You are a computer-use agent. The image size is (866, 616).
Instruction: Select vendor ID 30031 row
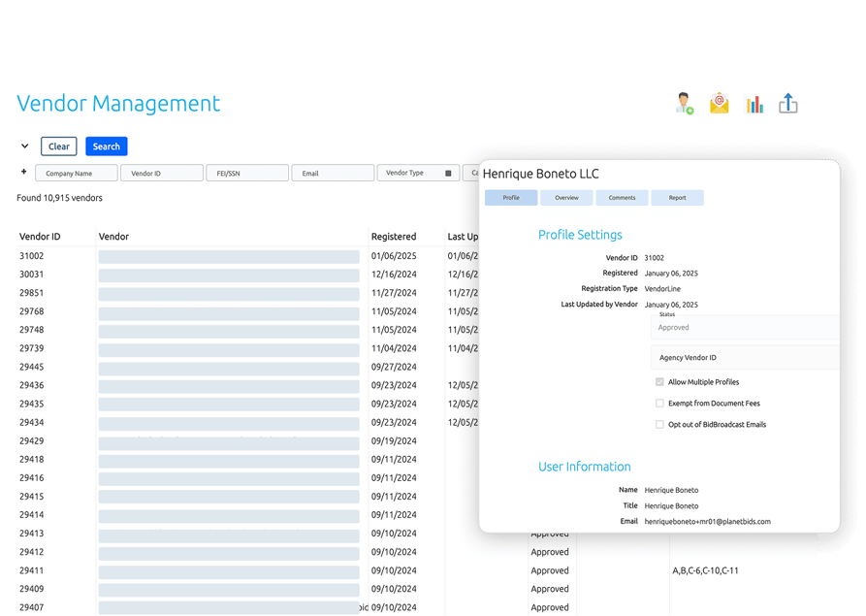(31, 274)
